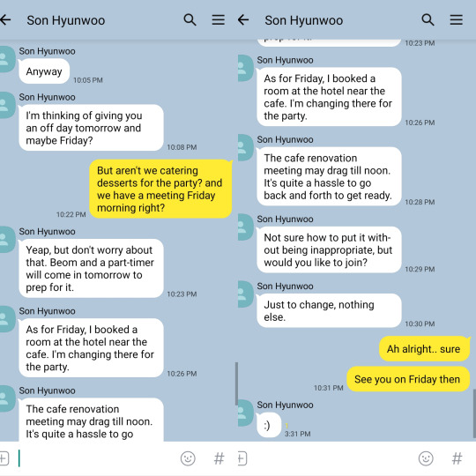476x476 pixels.
Task: Select left chat 'As for Friday, I booked' bubble
Action: tap(91, 348)
